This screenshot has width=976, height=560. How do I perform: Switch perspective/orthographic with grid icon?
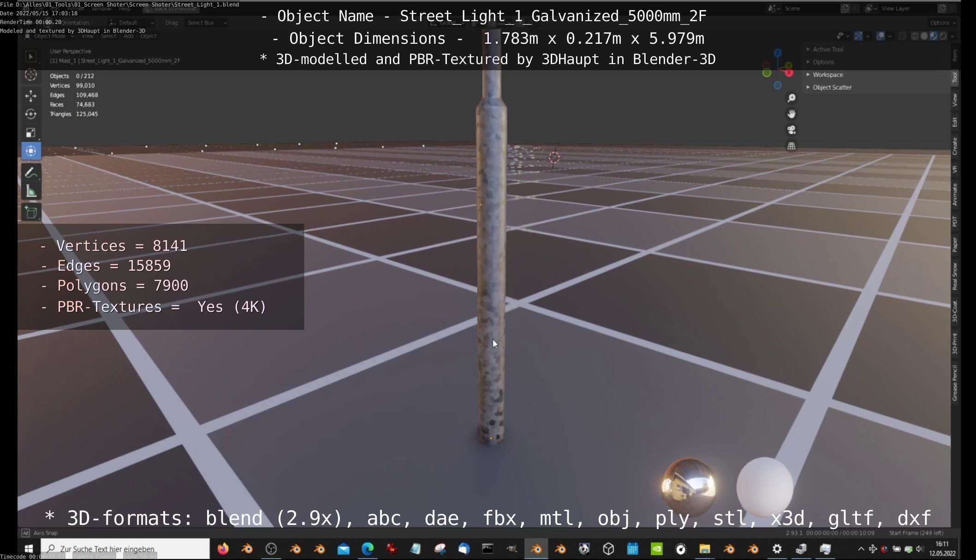792,146
